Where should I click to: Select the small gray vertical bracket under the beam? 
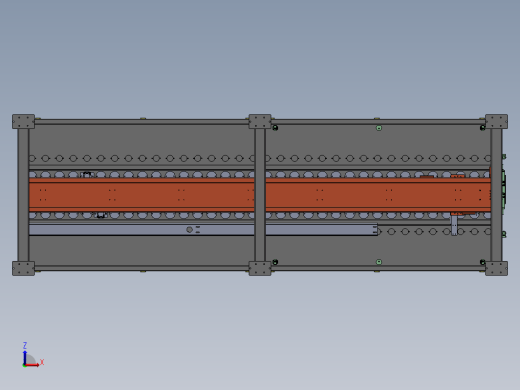[454, 225]
